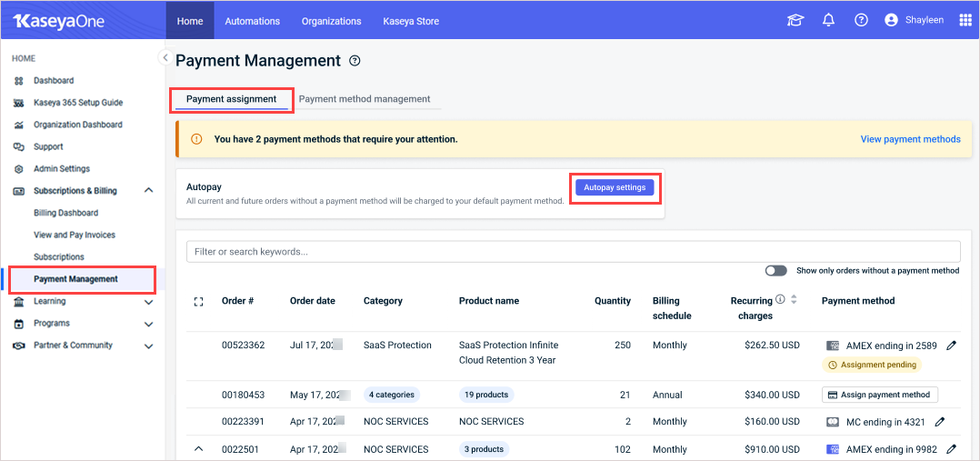Click help icon beside Payment Management title
The width and height of the screenshot is (980, 461).
[355, 61]
